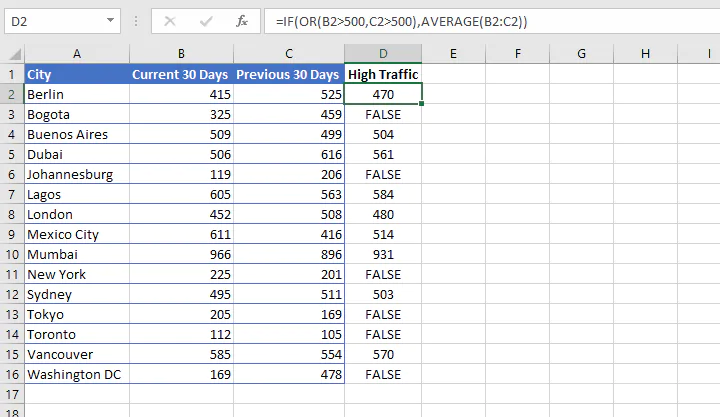Select column C header

289,54
